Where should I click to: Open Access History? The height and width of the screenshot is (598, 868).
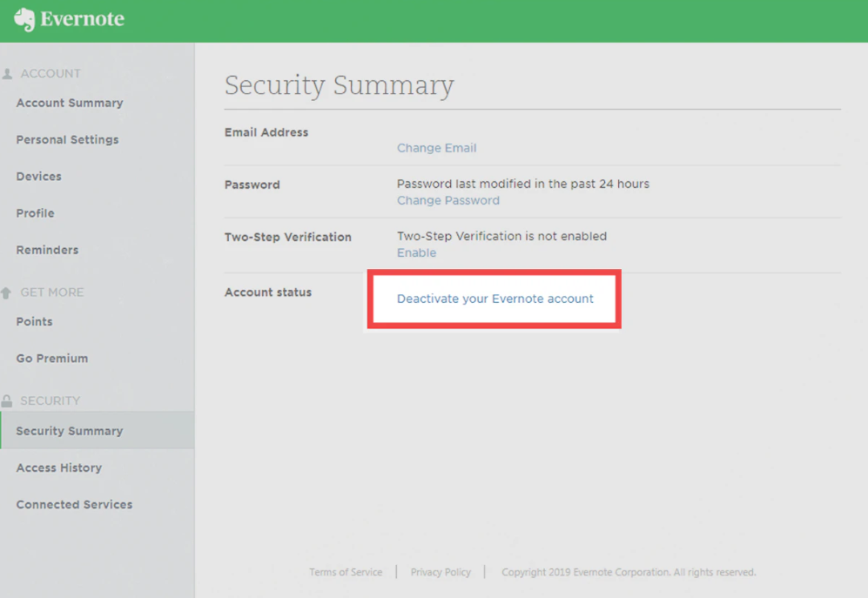(x=59, y=468)
